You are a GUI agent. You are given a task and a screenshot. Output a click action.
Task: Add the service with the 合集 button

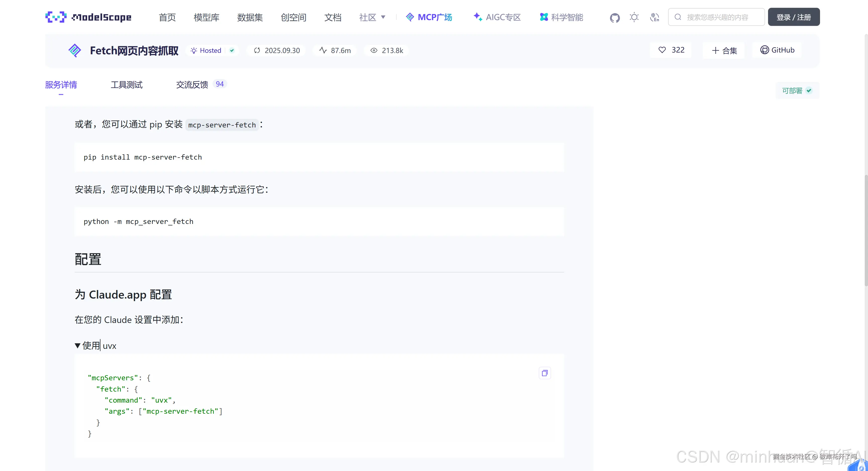pos(724,51)
